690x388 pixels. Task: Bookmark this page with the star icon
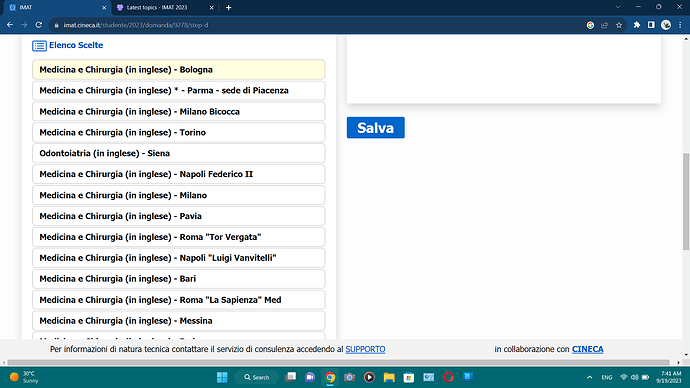[619, 25]
